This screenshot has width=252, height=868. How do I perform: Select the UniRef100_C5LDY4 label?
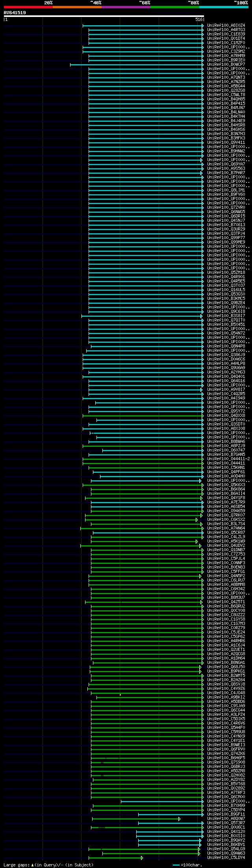click(226, 857)
